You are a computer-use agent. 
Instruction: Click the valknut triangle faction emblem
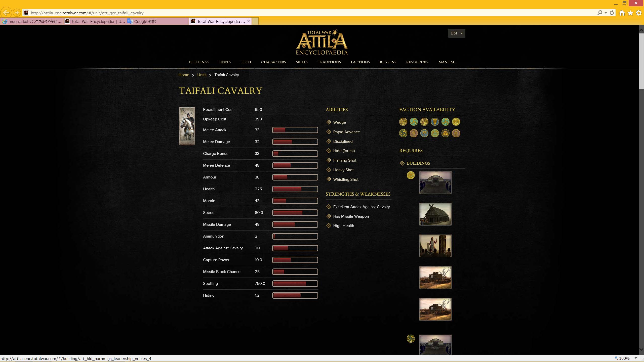445,133
